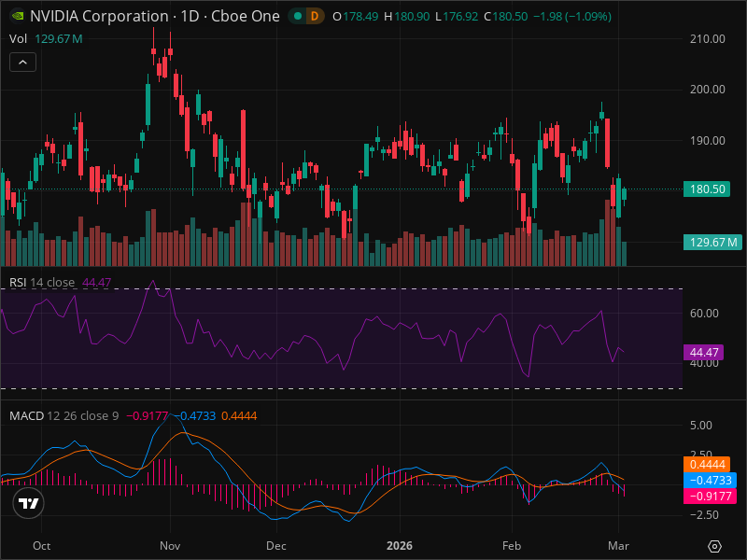Click the 5.00 MACD scale label
This screenshot has height=560, width=747.
(x=701, y=426)
